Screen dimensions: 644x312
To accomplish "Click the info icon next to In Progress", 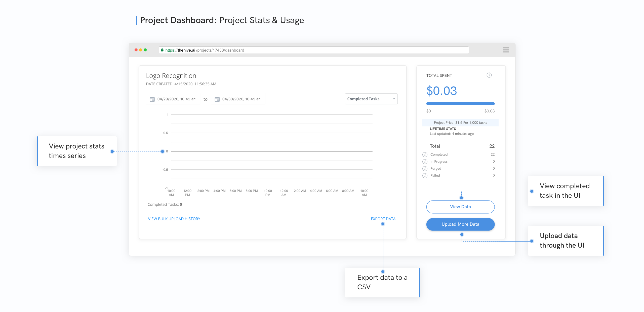I will click(x=425, y=162).
